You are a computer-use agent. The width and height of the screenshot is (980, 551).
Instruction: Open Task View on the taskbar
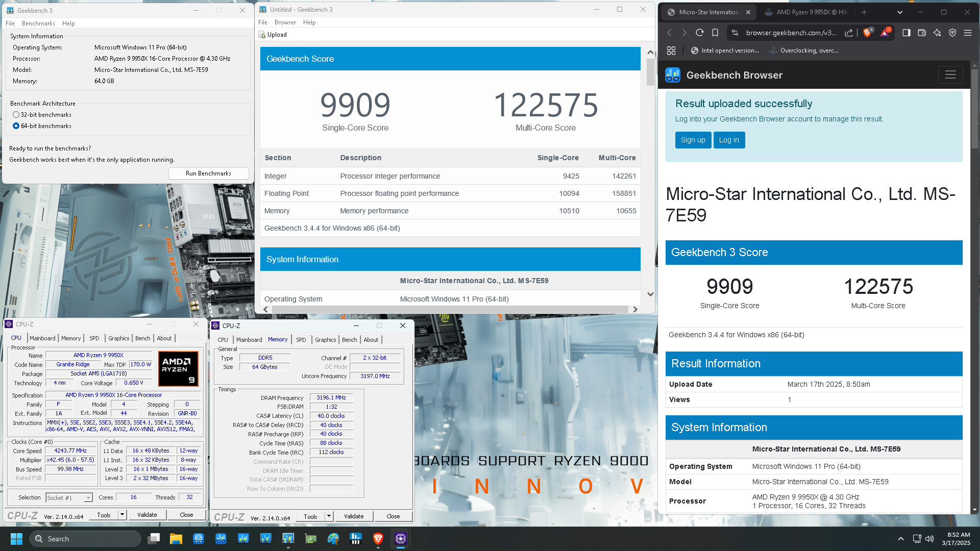(x=154, y=539)
